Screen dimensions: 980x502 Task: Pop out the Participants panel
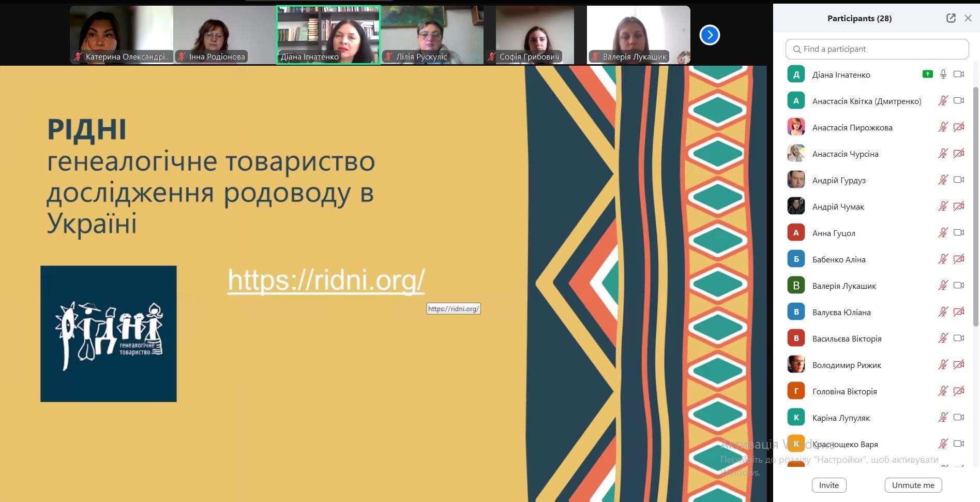tap(951, 18)
